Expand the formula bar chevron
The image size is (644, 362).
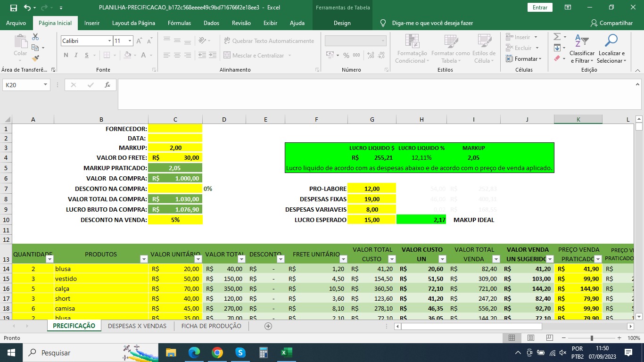click(637, 84)
